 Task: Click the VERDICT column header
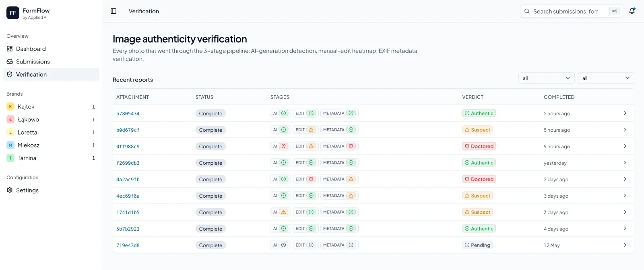point(473,97)
